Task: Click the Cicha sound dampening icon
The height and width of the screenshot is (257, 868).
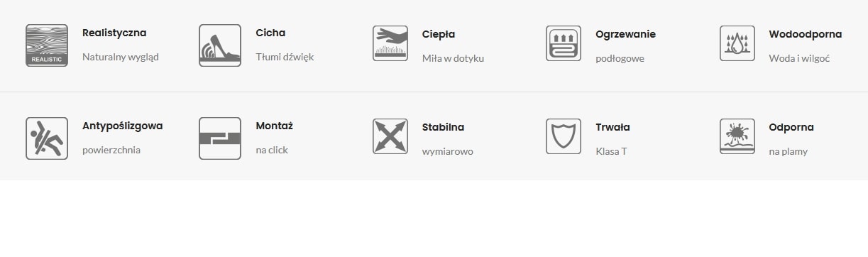Action: click(x=220, y=45)
